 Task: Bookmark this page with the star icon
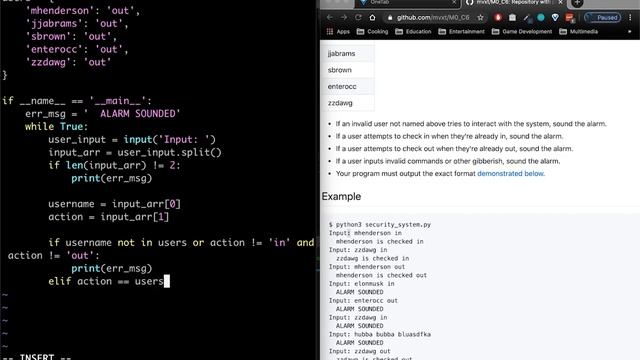tap(480, 18)
